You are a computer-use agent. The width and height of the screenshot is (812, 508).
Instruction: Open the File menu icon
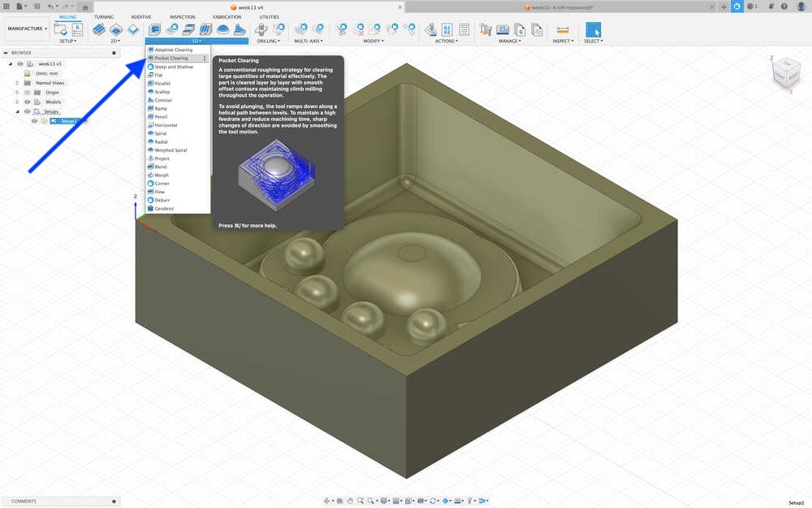pyautogui.click(x=21, y=7)
